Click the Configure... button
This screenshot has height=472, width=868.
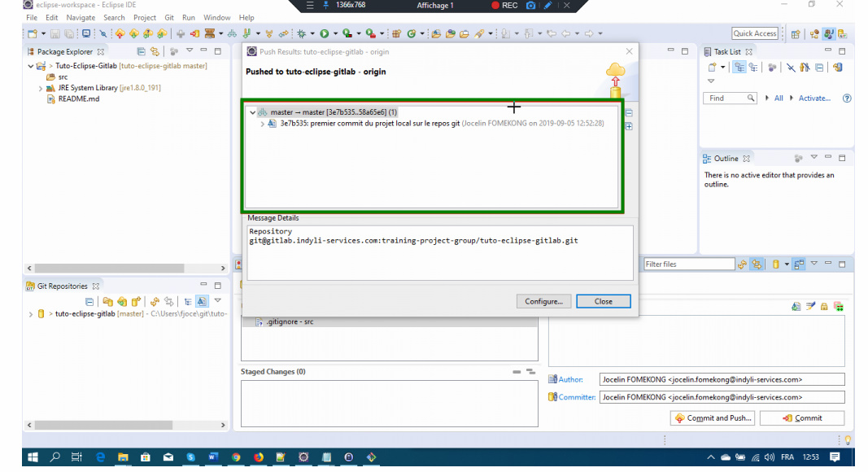click(x=543, y=301)
